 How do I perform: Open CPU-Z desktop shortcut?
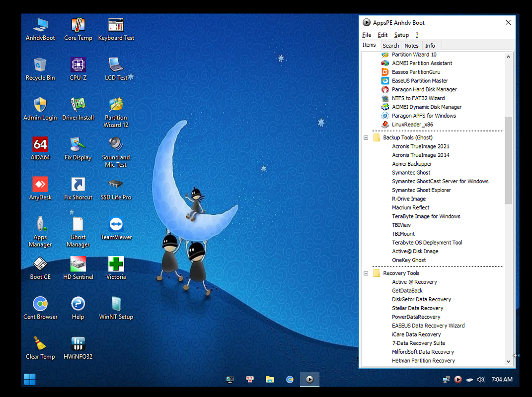coord(78,69)
